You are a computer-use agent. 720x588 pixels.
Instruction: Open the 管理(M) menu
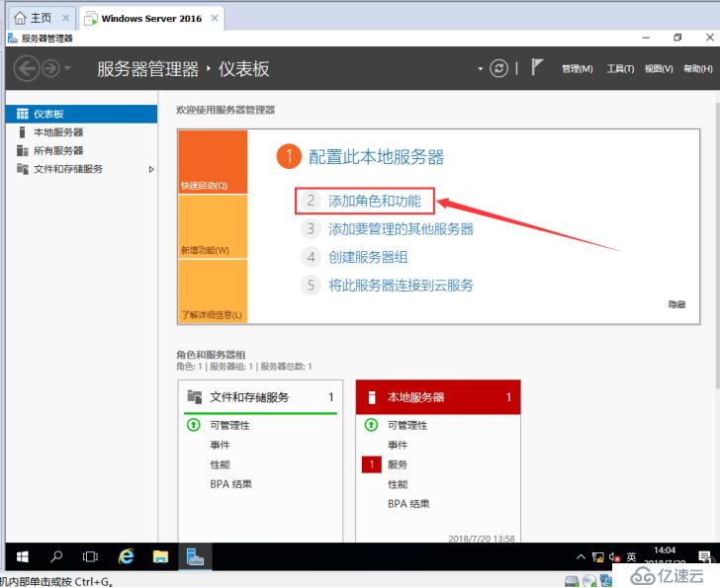[x=578, y=69]
